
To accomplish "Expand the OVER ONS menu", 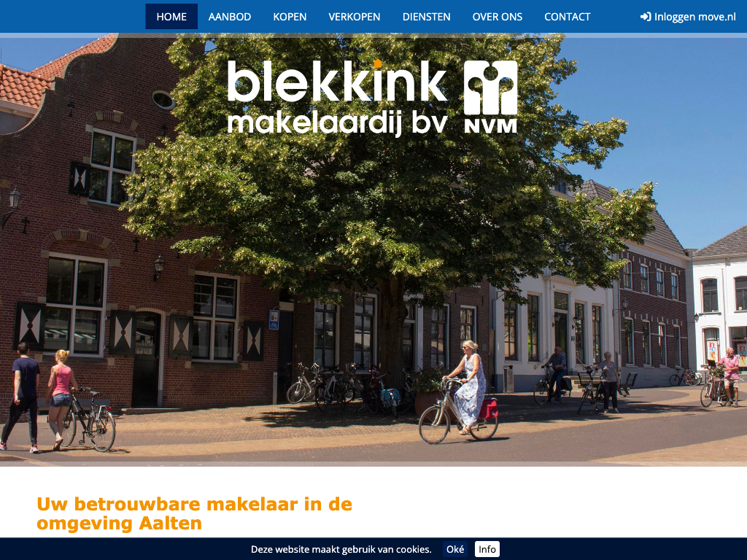I will tap(498, 17).
